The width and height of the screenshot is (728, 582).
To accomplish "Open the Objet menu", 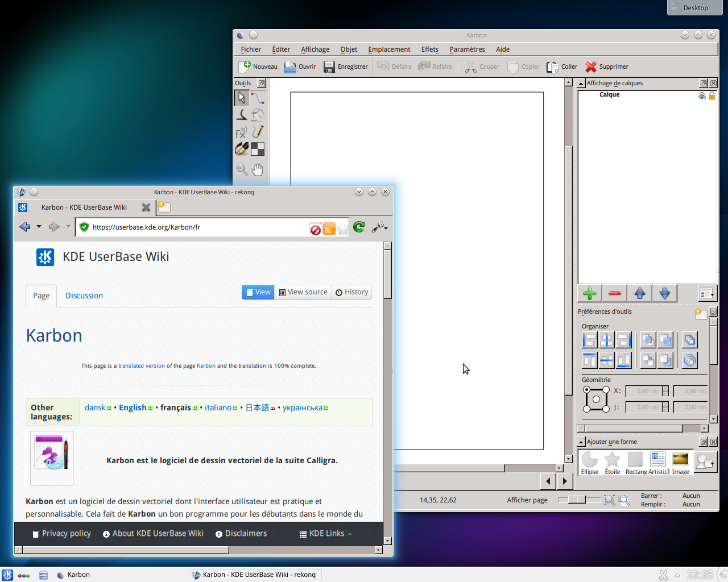I will (349, 49).
